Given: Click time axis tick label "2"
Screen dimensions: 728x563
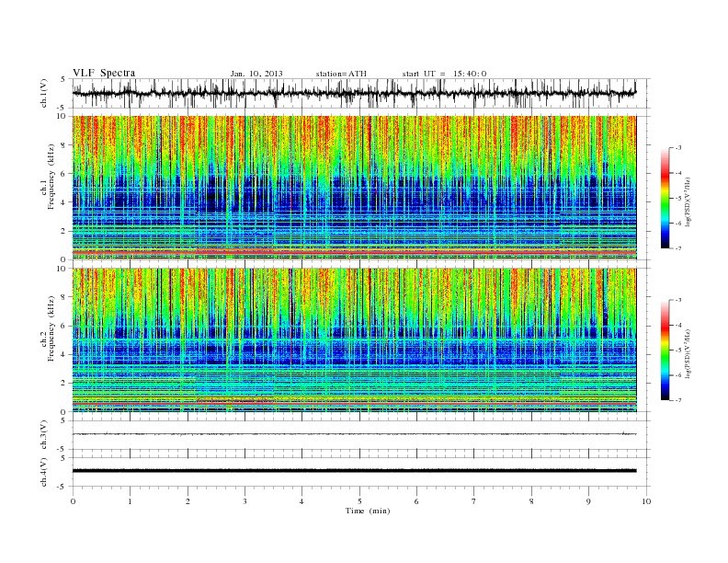Looking at the screenshot, I should 188,501.
